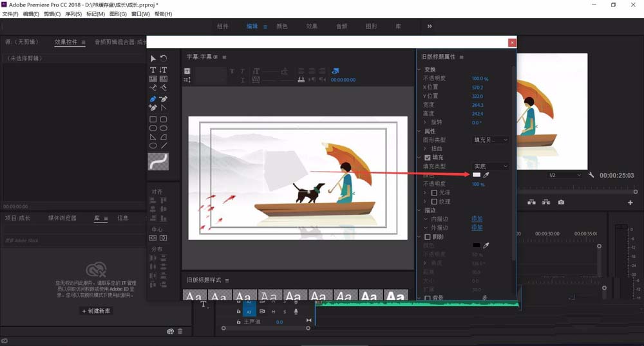Select the Line tool
The image size is (644, 346).
click(164, 145)
